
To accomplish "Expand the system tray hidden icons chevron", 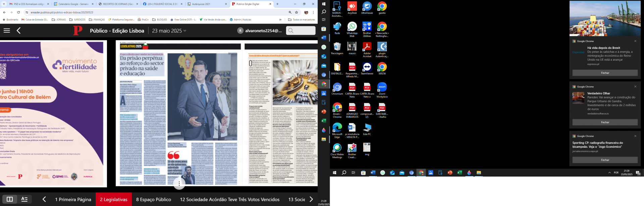I will click(x=609, y=173).
